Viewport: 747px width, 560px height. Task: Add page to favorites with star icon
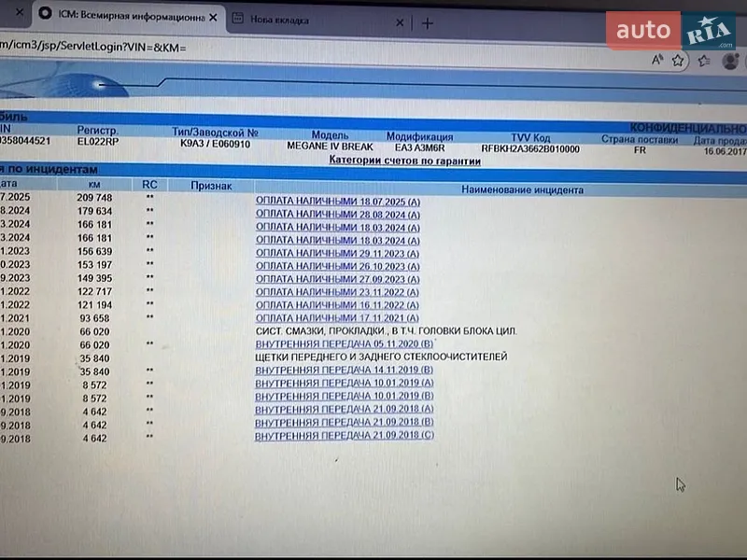click(x=678, y=61)
